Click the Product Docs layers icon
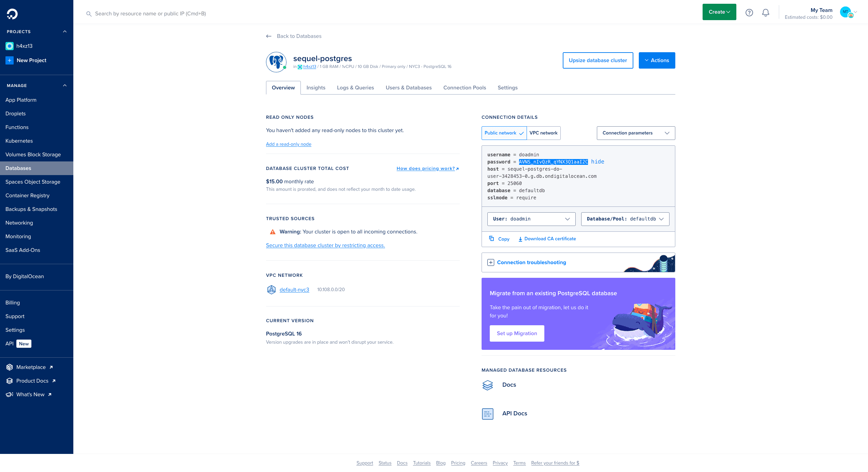This screenshot has height=472, width=868. click(10, 381)
